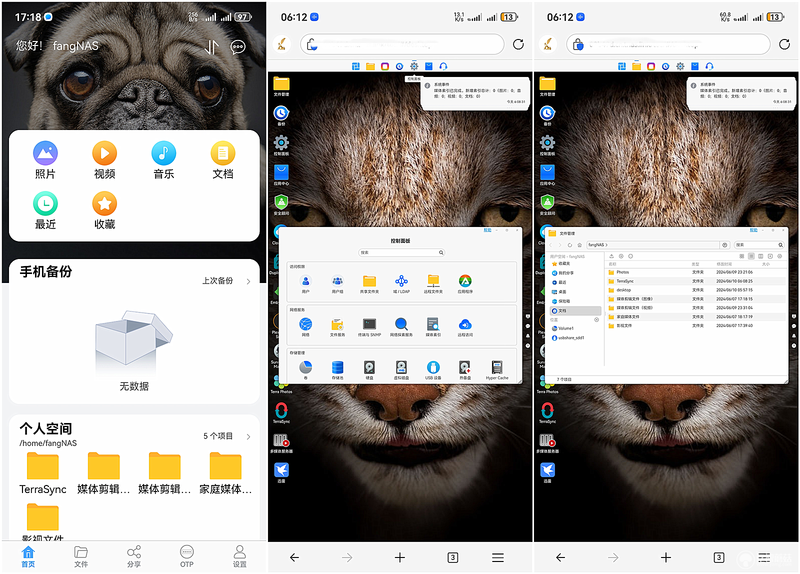The height and width of the screenshot is (574, 800).
Task: Open browser menu in Control Panel screenshot
Action: pos(498,558)
